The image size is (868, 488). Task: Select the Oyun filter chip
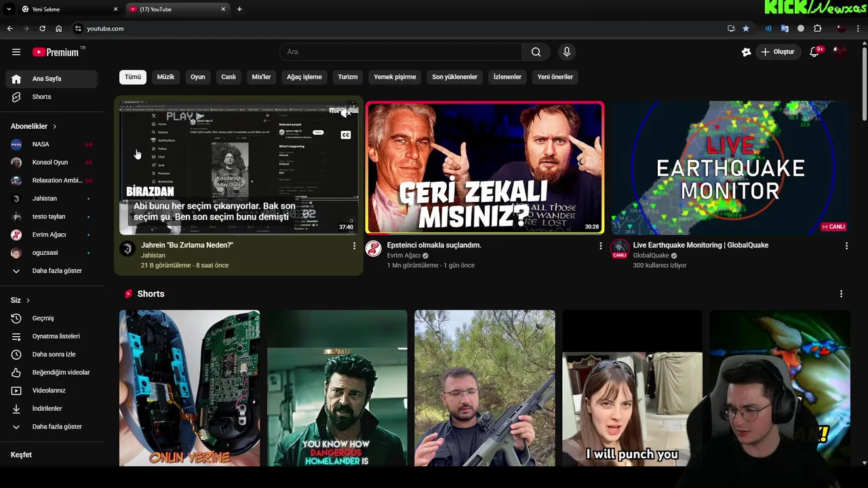(198, 77)
